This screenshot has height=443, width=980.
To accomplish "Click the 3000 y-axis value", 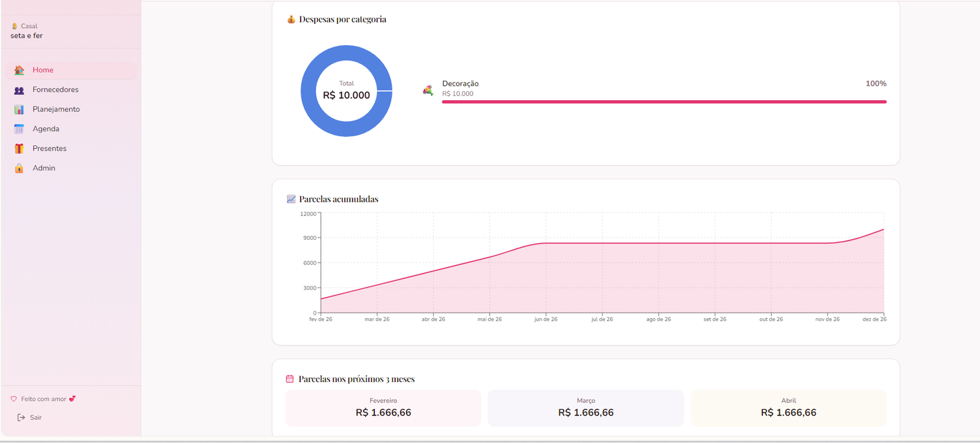I will 310,288.
